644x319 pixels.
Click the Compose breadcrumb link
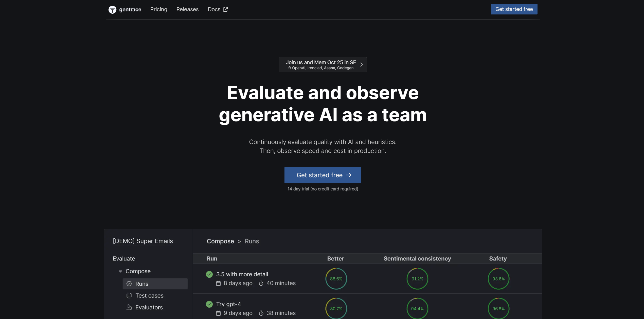point(220,241)
